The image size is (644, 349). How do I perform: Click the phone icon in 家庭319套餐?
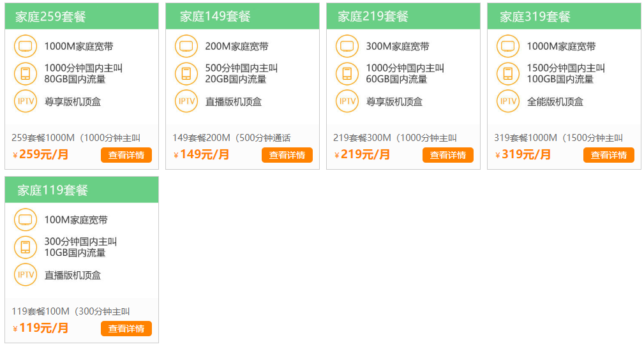click(x=508, y=74)
